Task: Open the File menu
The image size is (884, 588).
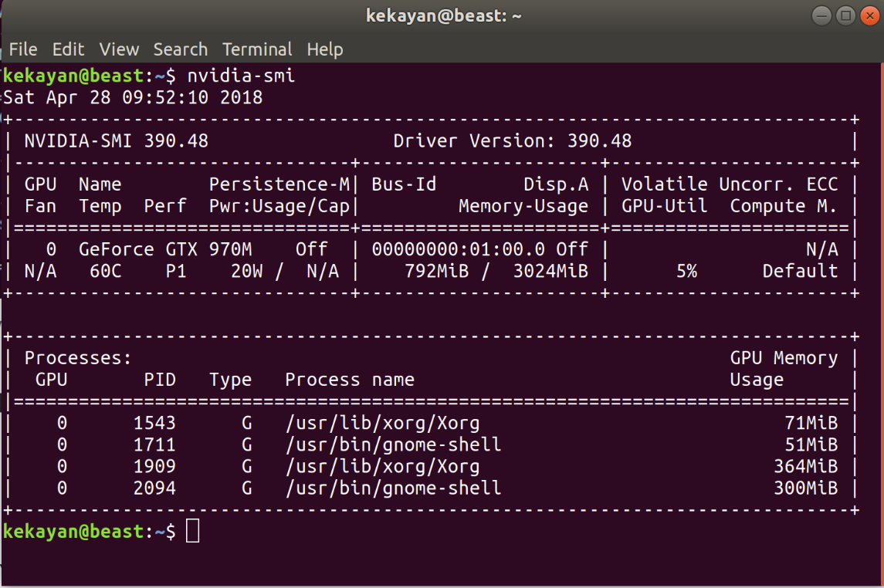Action: click(24, 49)
